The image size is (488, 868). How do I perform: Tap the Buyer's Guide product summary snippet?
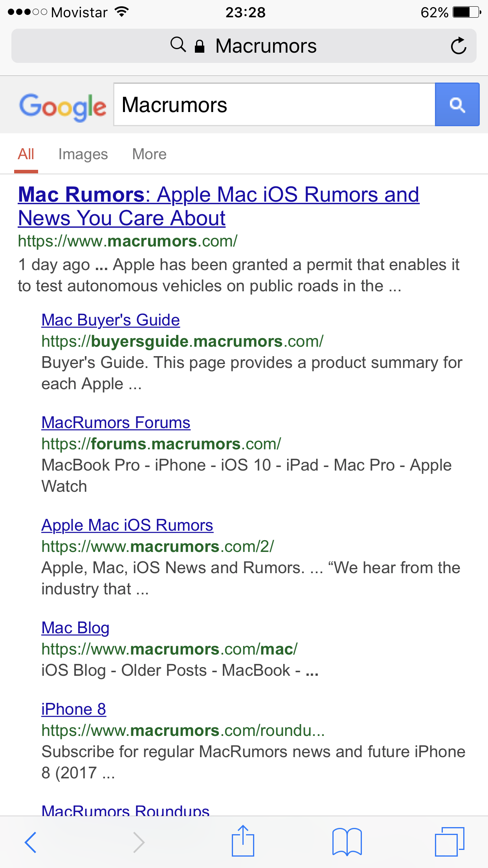click(252, 373)
